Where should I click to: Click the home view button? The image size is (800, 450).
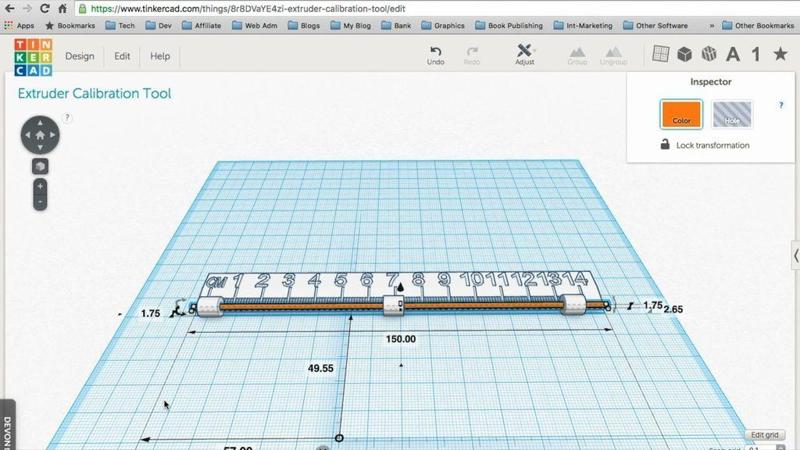tap(40, 135)
